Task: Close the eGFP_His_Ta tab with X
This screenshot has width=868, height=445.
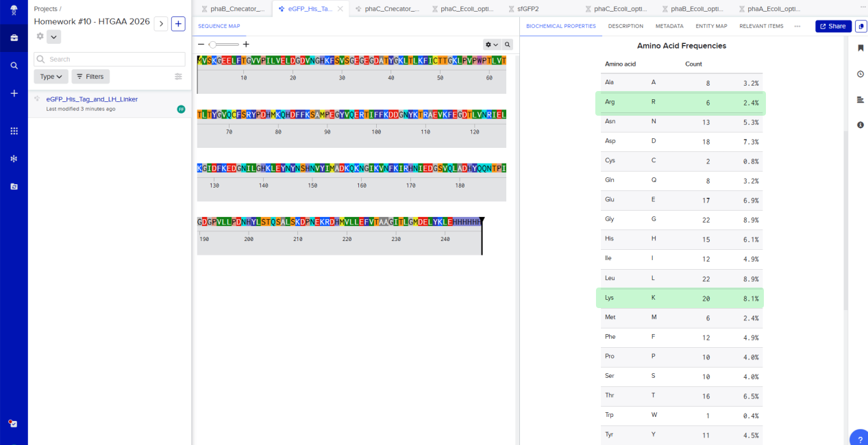Action: click(340, 9)
